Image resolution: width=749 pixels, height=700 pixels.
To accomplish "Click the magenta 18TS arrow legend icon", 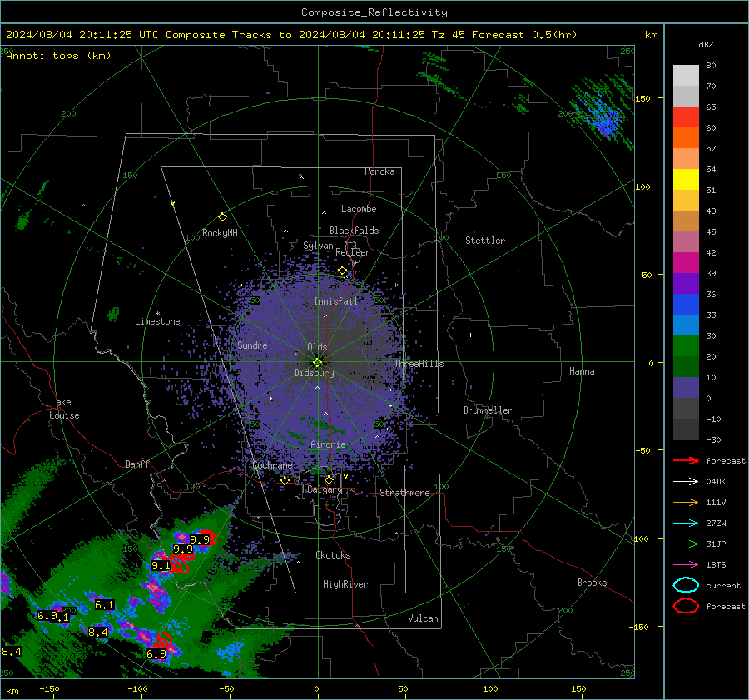I will tap(686, 565).
